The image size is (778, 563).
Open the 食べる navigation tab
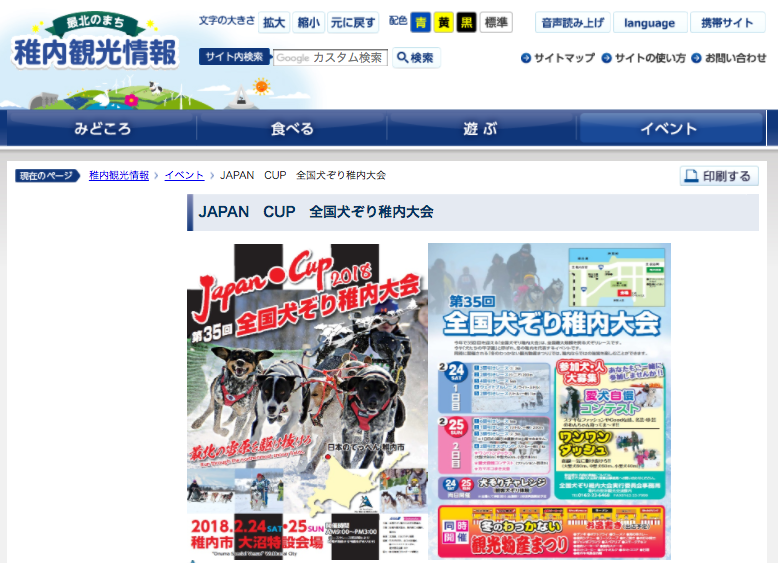click(x=292, y=128)
